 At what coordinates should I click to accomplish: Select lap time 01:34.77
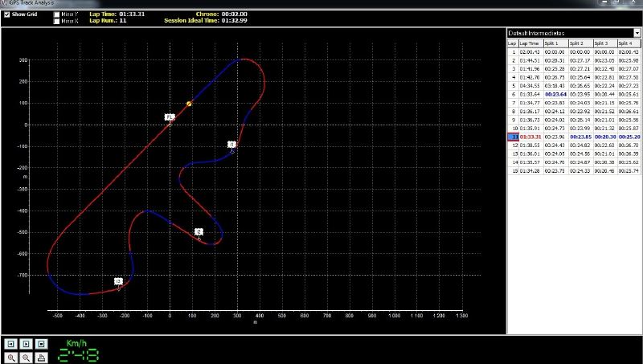(x=530, y=103)
